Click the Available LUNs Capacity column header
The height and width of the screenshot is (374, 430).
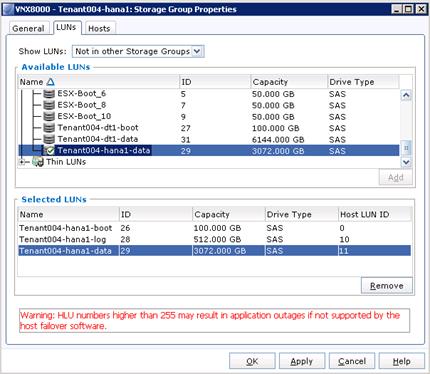click(289, 82)
